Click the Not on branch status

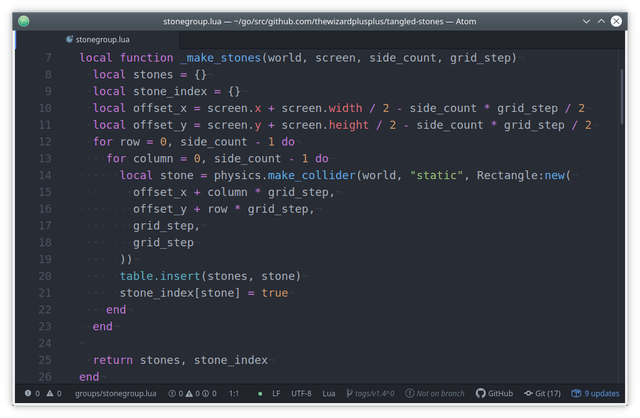pyautogui.click(x=435, y=394)
